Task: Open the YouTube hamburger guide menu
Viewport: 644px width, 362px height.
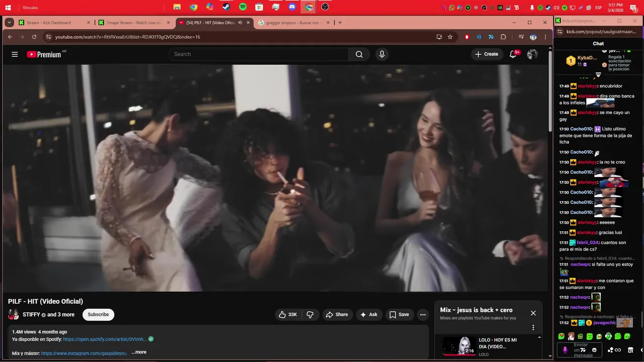Action: click(x=15, y=54)
